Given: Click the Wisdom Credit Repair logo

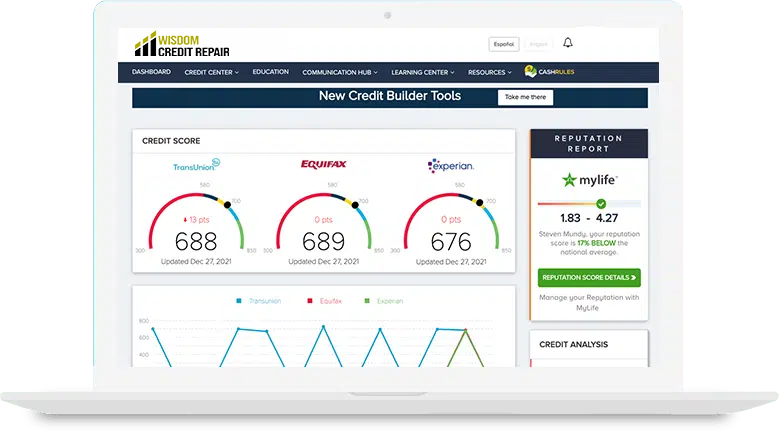Looking at the screenshot, I should pyautogui.click(x=182, y=44).
